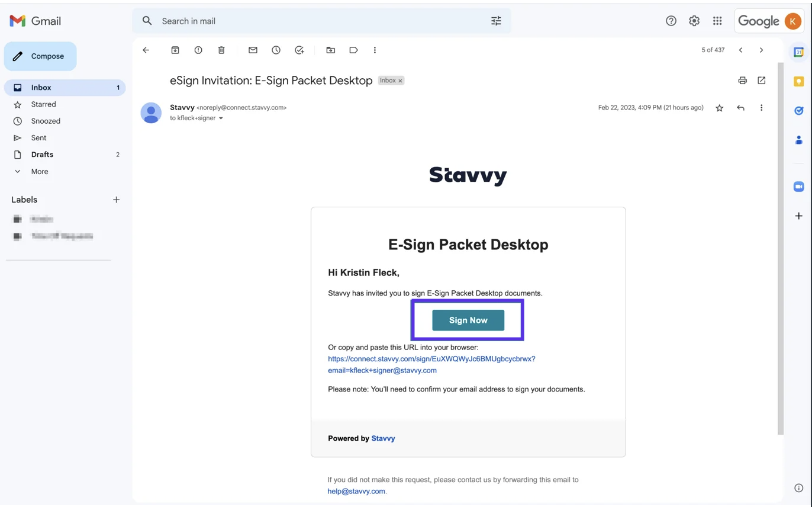The height and width of the screenshot is (507, 812).
Task: Archive this email using the toolbar icon
Action: click(x=175, y=50)
